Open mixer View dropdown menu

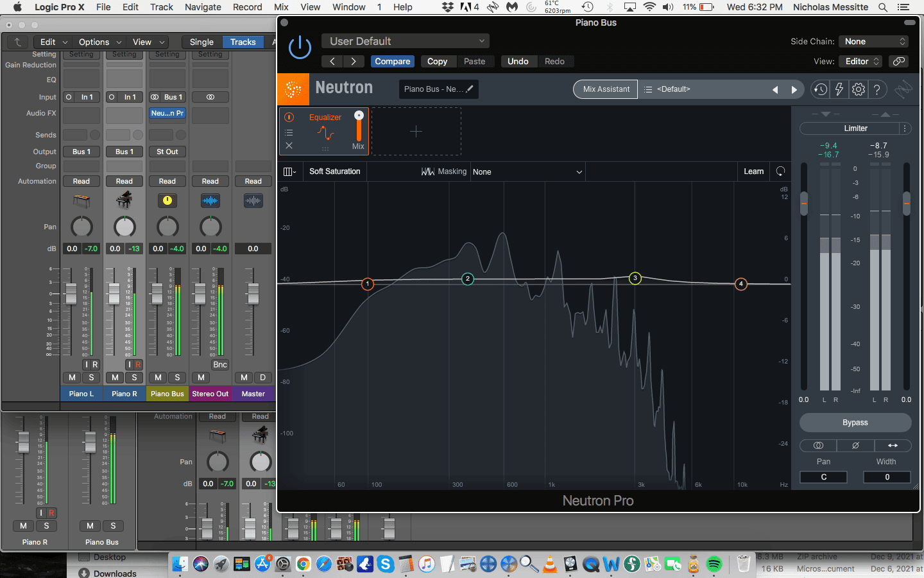[x=149, y=42]
